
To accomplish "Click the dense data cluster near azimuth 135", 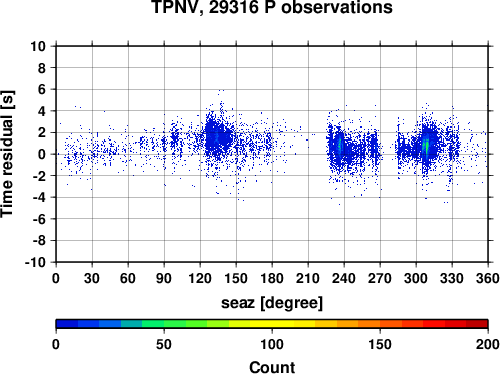I will pyautogui.click(x=217, y=137).
